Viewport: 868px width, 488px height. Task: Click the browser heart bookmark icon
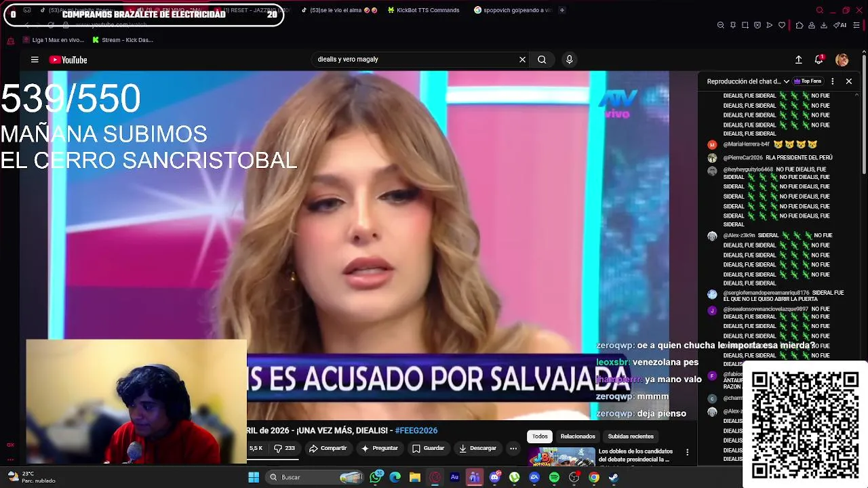(x=782, y=25)
